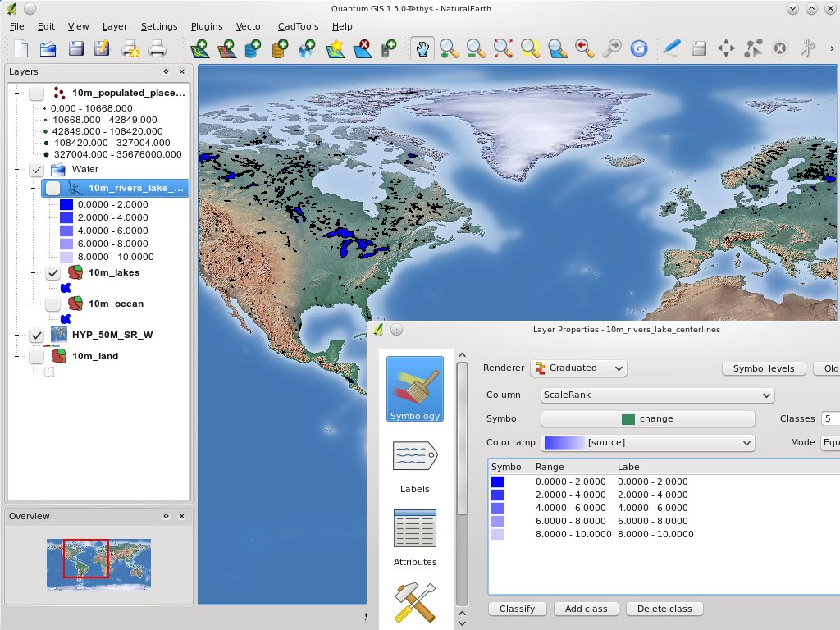
Task: Click the Delete class button
Action: coord(664,609)
